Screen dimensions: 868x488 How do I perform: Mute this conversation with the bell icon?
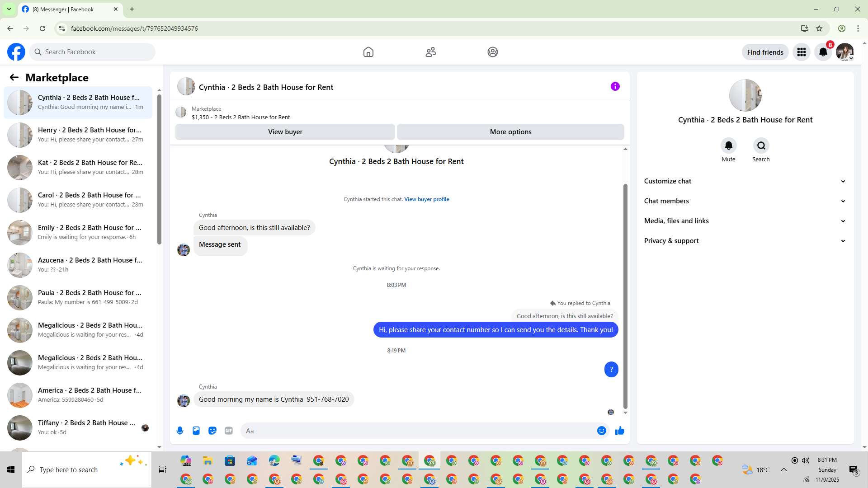click(x=728, y=145)
